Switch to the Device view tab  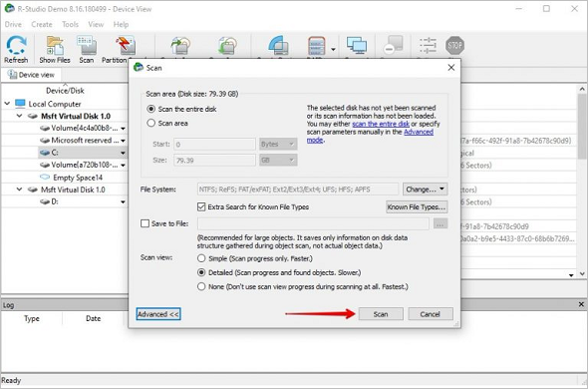point(32,75)
